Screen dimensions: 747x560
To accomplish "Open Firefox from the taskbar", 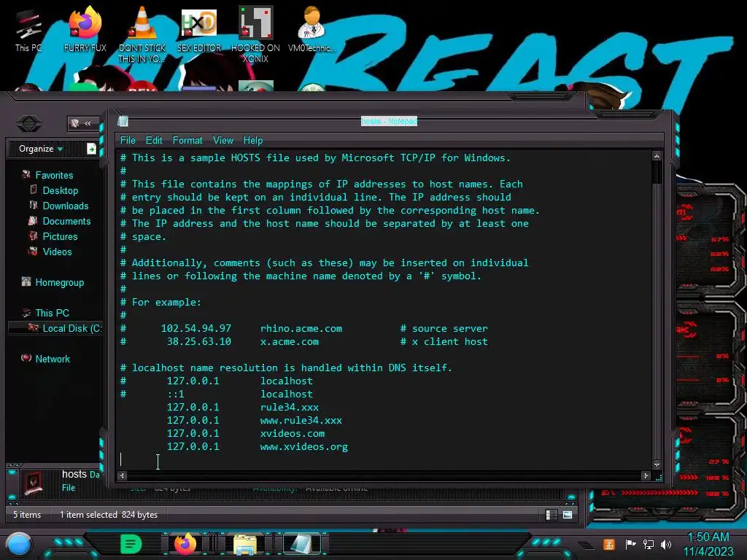I will pos(185,544).
